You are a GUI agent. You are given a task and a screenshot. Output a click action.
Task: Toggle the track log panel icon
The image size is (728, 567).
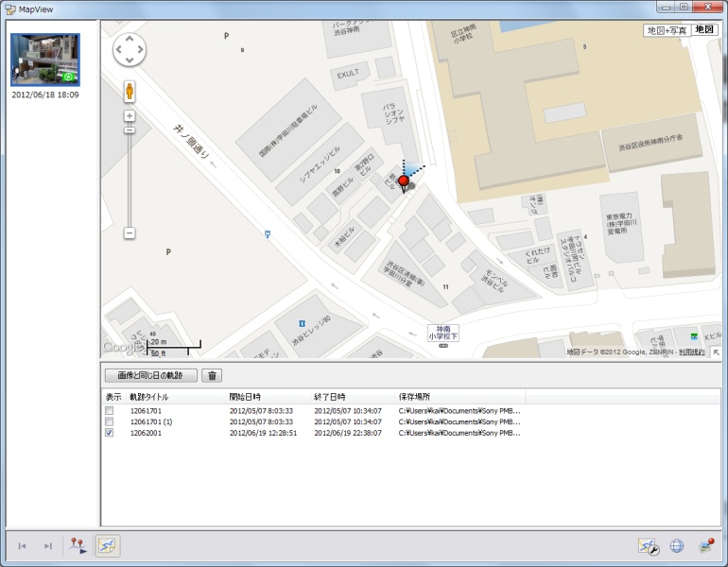tap(107, 546)
